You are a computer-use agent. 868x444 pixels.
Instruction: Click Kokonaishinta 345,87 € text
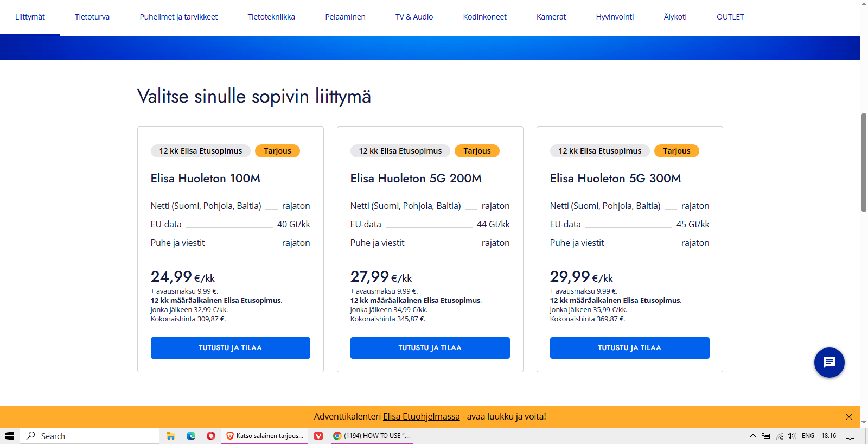click(388, 319)
